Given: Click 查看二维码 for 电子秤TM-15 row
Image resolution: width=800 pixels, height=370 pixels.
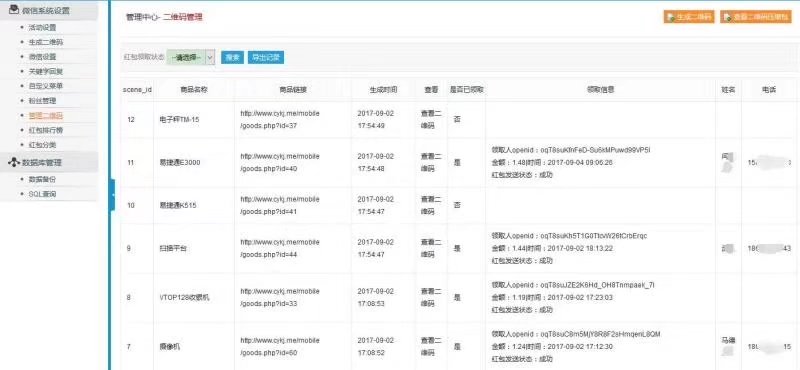Looking at the screenshot, I should [x=431, y=119].
